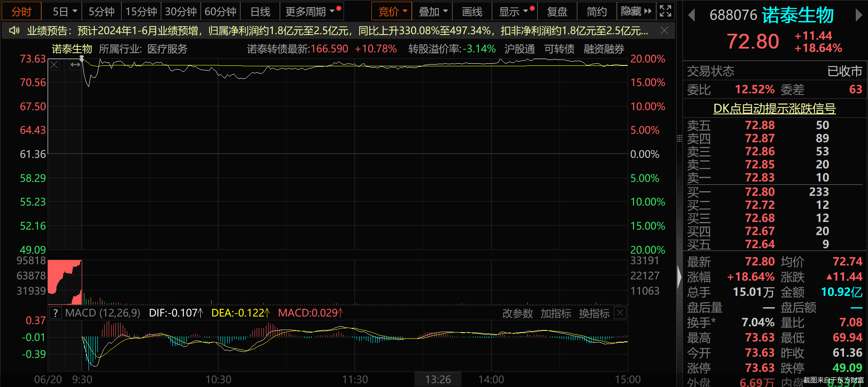Expand hidden panel with 隐藏 button
The image size is (868, 387).
point(636,11)
